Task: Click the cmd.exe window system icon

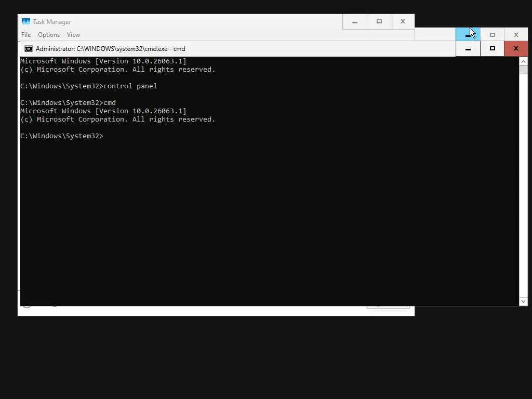Action: pos(29,49)
